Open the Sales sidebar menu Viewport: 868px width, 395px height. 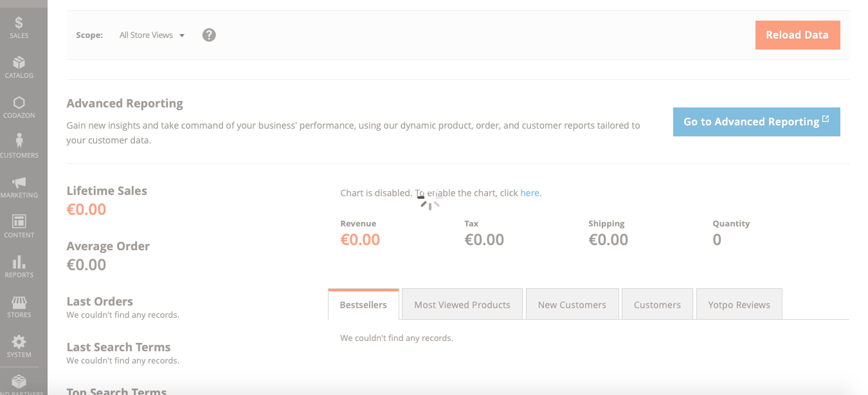click(18, 28)
